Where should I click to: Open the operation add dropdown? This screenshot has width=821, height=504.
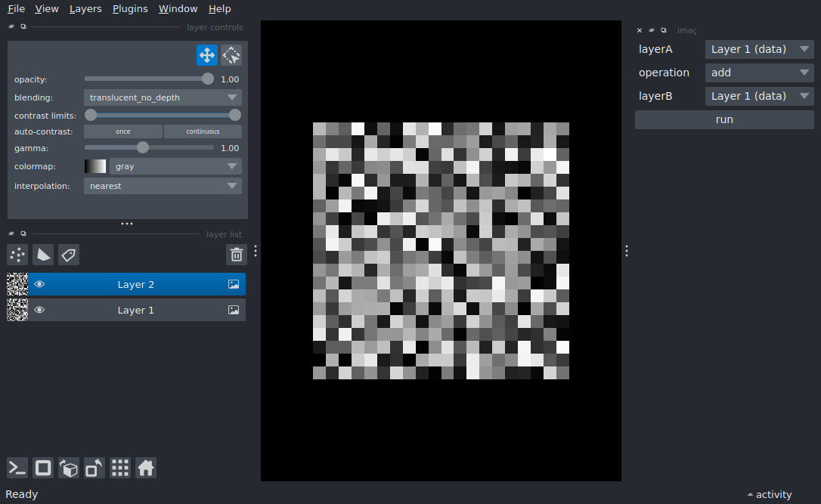(759, 73)
